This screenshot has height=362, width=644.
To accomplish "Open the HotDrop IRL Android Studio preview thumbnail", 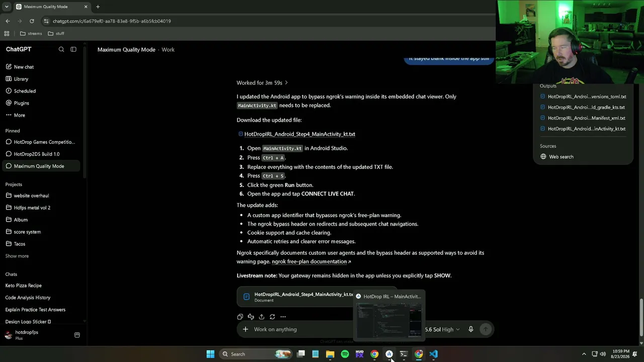I will [x=389, y=315].
